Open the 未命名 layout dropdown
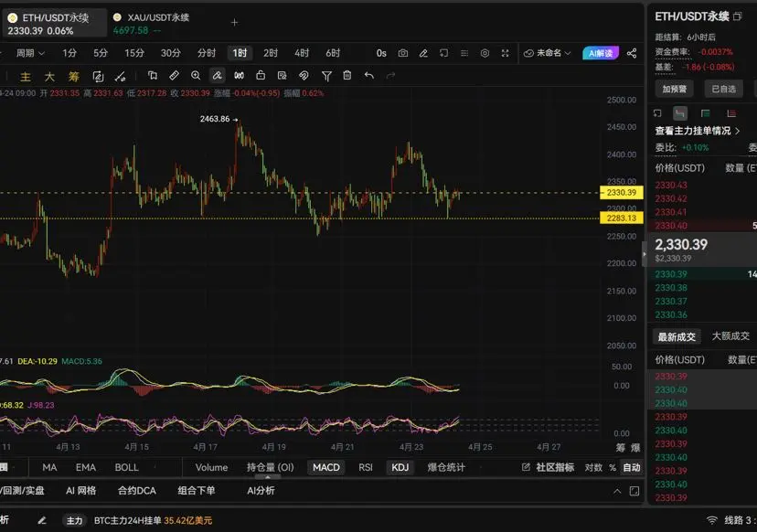The image size is (757, 532). pos(548,53)
